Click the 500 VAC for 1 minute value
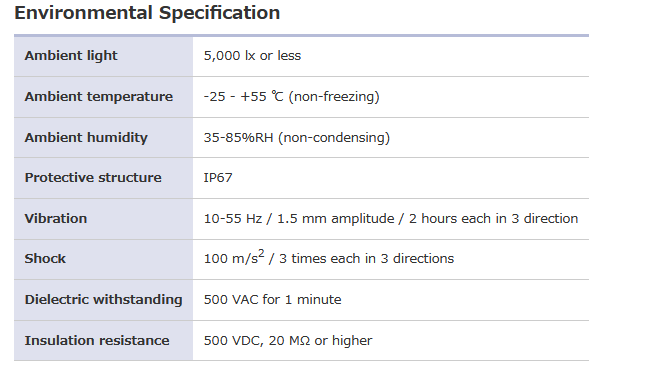 coord(272,299)
